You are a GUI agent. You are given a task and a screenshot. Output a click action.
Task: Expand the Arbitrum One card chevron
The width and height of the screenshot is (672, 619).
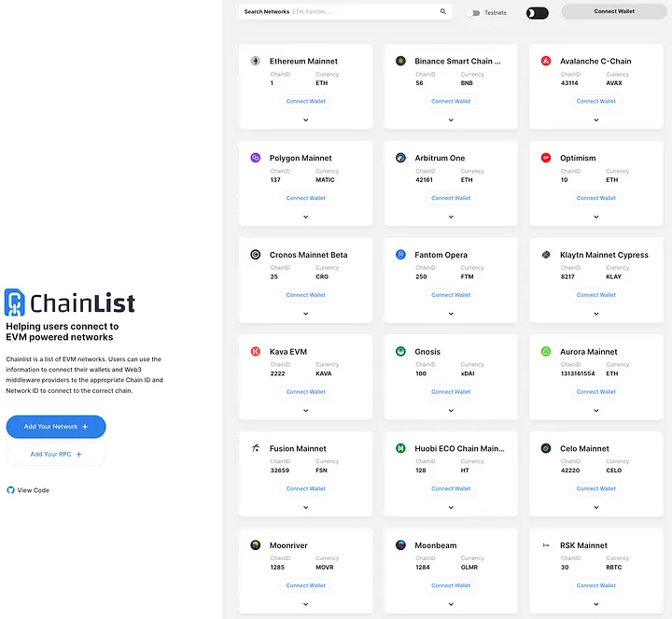pos(451,217)
